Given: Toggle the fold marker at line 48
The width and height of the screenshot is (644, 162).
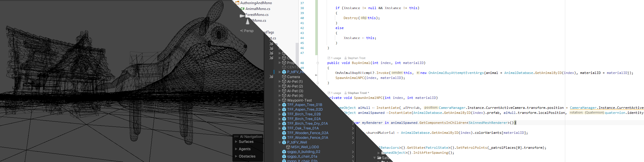Looking at the screenshot, I should point(318,63).
